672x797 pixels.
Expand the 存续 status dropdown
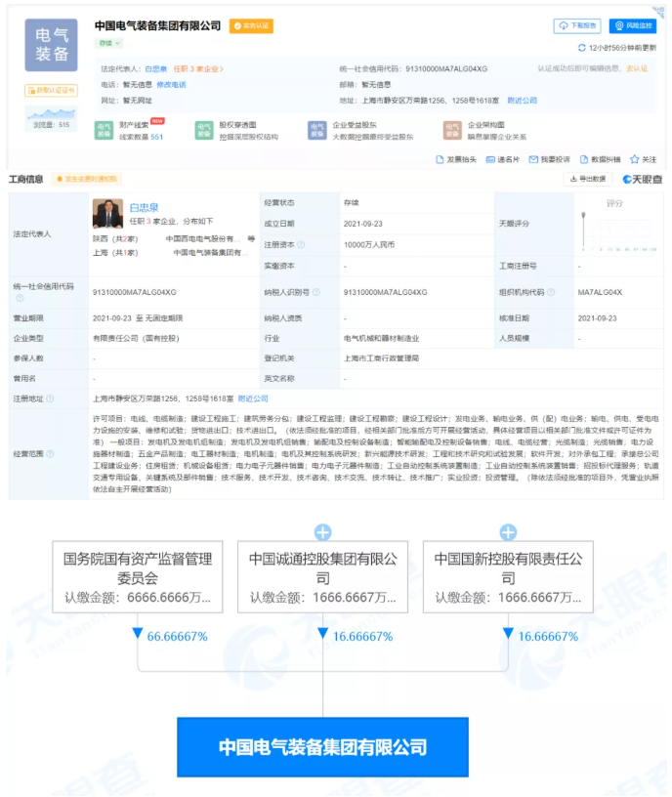[108, 44]
